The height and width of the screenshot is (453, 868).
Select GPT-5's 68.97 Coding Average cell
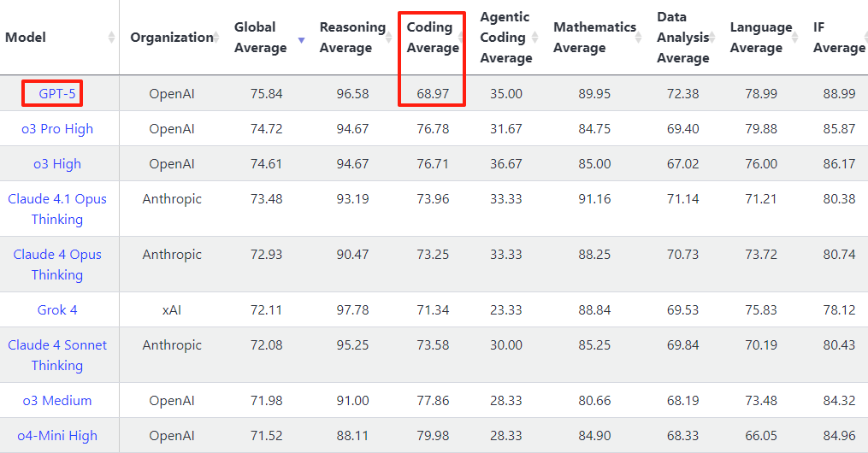433,93
